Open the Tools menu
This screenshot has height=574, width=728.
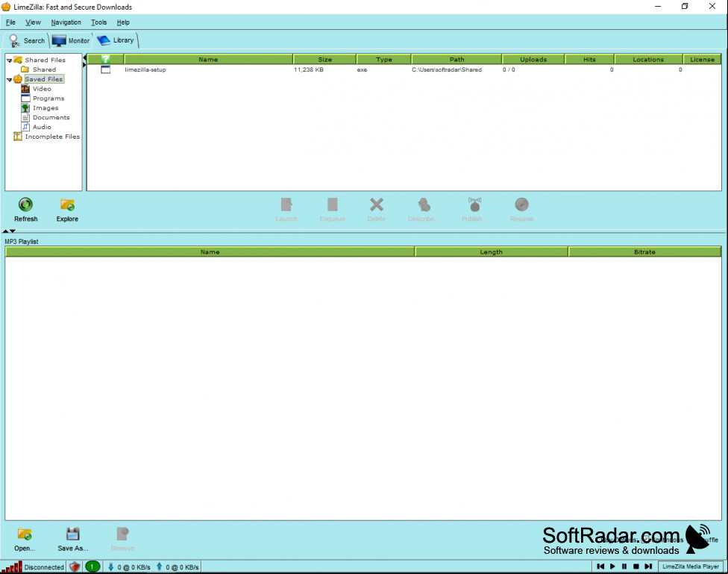click(99, 22)
